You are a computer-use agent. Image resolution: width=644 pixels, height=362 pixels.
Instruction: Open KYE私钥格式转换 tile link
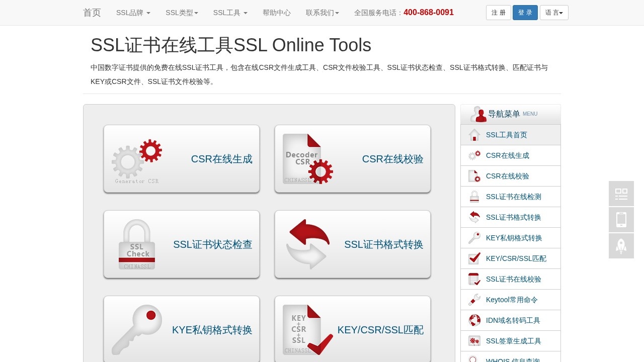click(182, 330)
